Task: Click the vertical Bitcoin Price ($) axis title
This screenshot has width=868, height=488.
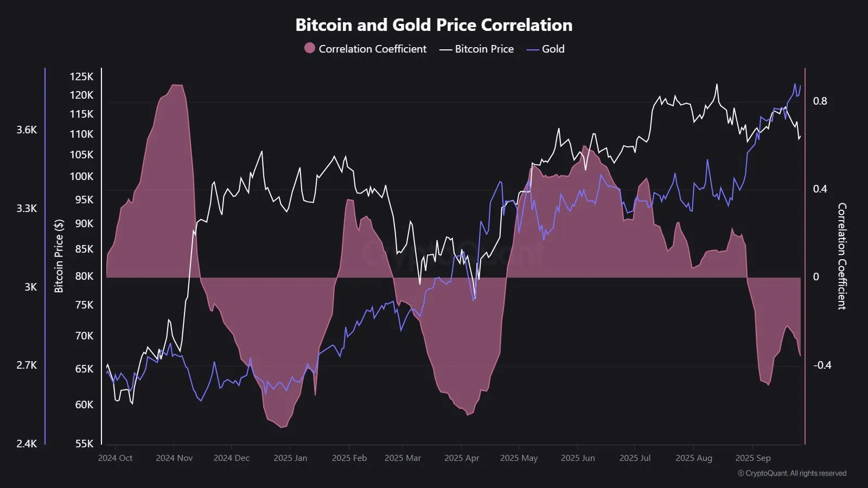Action: pyautogui.click(x=59, y=256)
